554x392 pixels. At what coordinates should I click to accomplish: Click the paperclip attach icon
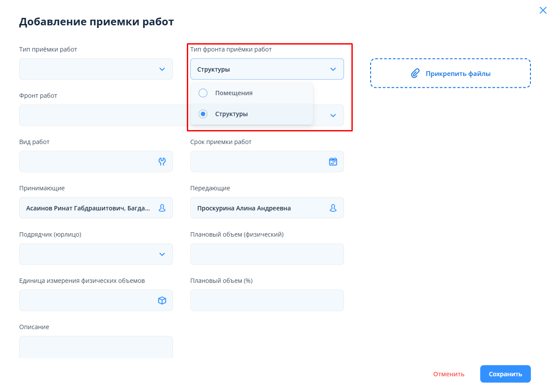click(x=415, y=73)
